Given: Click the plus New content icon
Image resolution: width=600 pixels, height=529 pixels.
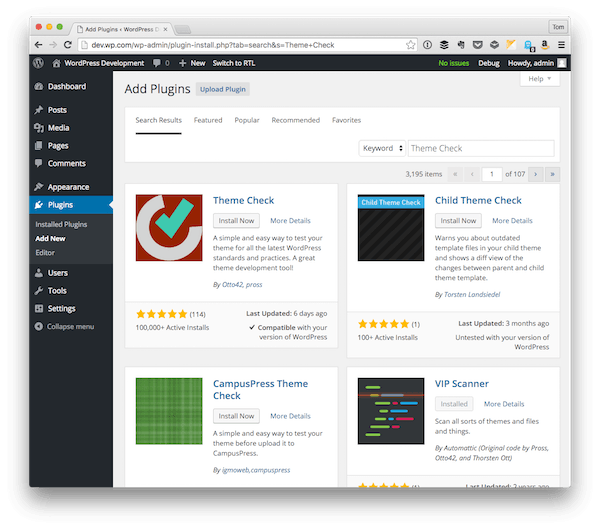Looking at the screenshot, I should pyautogui.click(x=183, y=63).
